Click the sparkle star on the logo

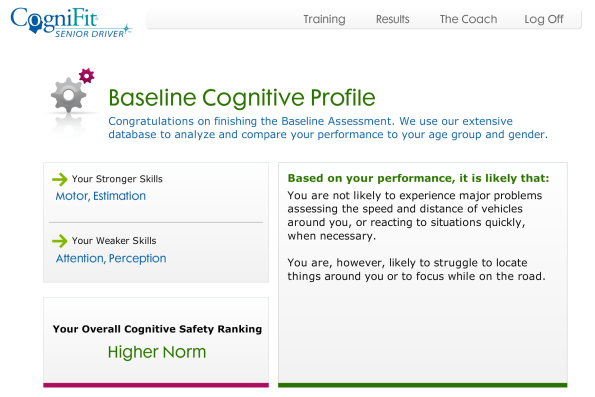127,29
